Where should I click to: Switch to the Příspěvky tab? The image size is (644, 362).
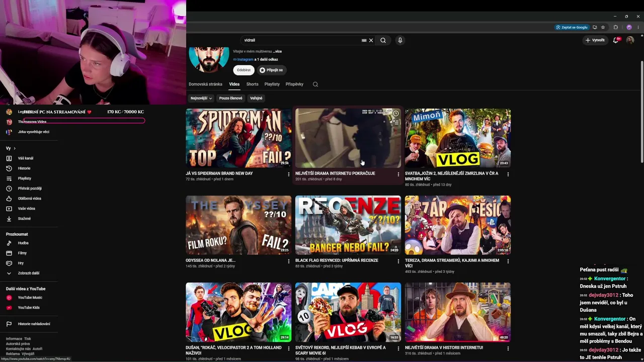tap(294, 84)
